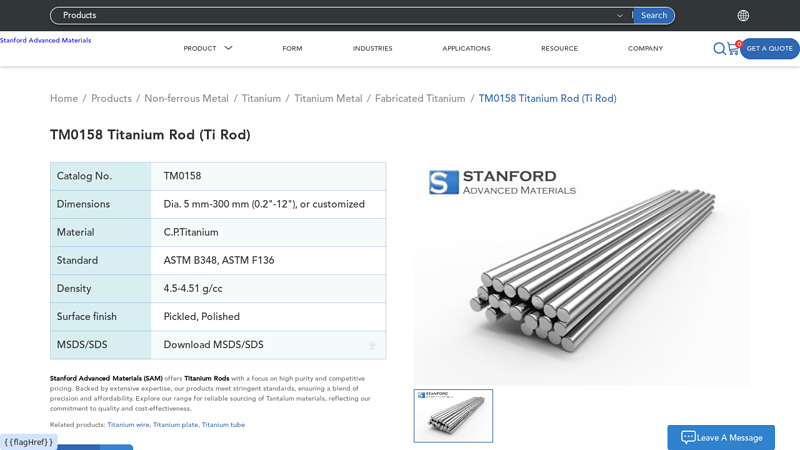Click the blue Search button

654,15
